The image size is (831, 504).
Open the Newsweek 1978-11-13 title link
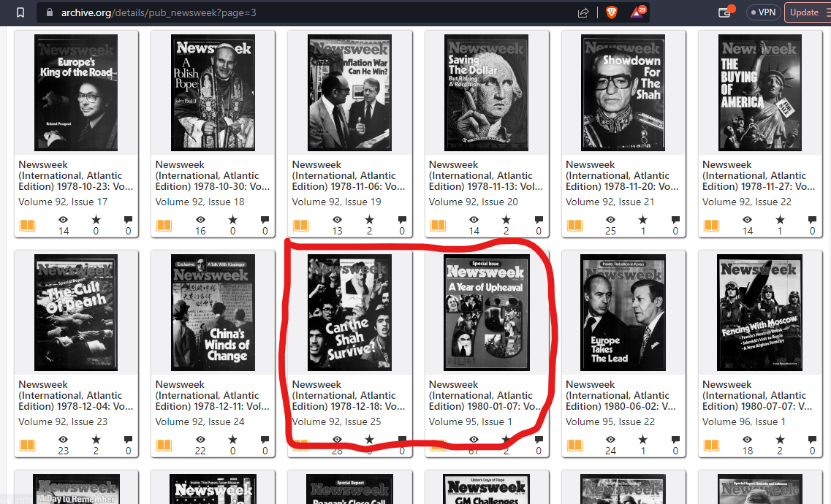click(486, 175)
